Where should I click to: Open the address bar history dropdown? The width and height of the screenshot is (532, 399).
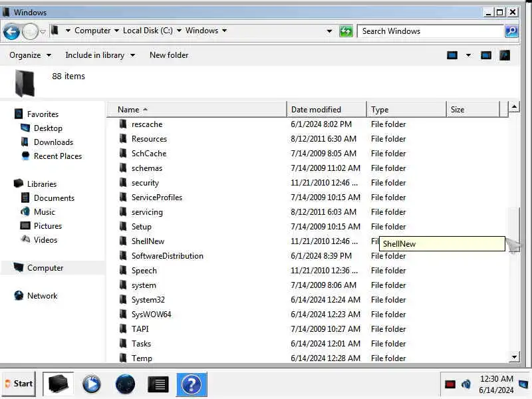(x=329, y=31)
